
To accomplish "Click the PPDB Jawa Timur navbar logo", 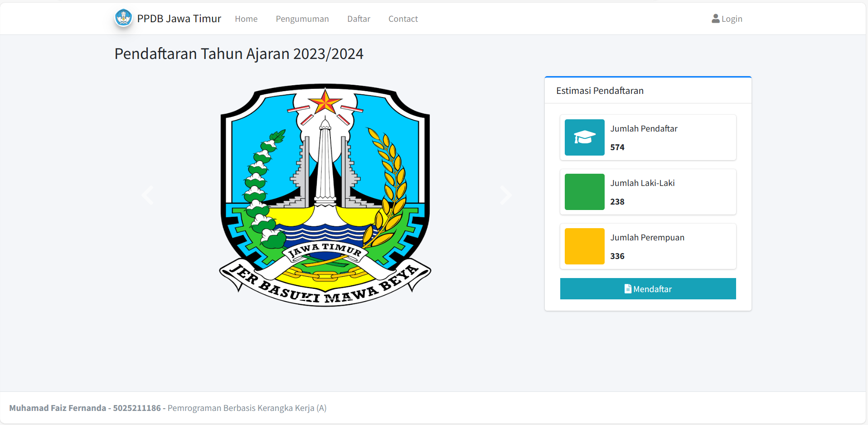I will [123, 18].
